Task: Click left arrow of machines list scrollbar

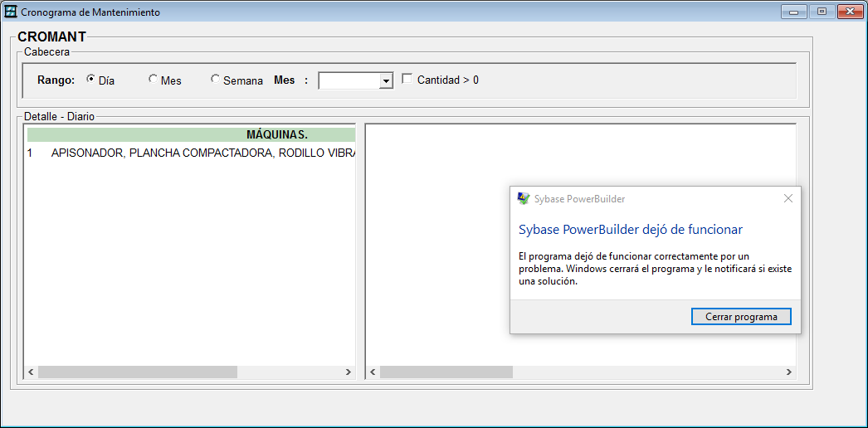Action: [31, 372]
